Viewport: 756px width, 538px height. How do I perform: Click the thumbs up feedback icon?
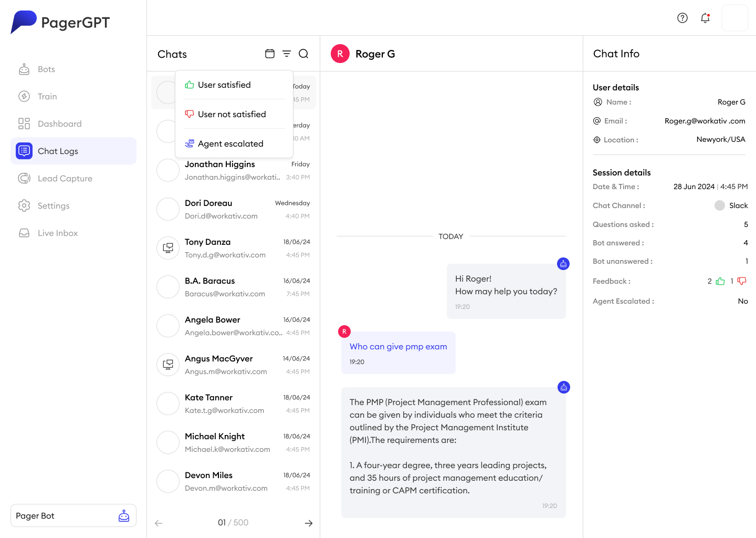pos(720,281)
